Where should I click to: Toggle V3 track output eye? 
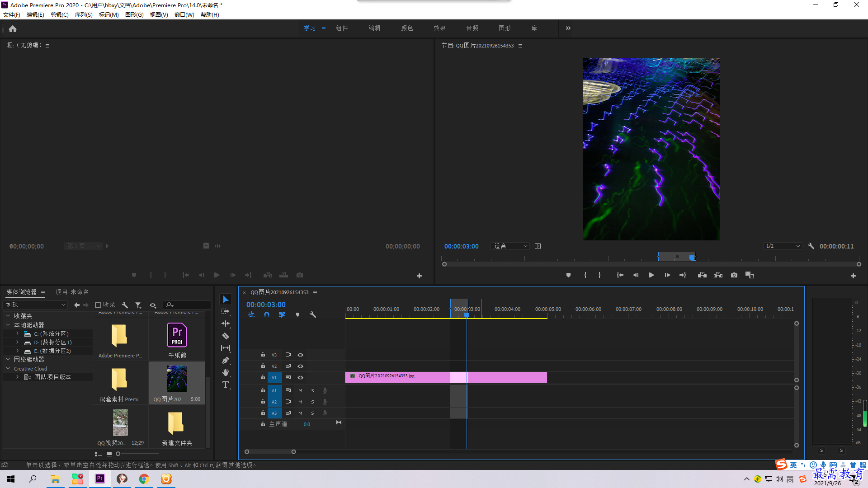[300, 355]
